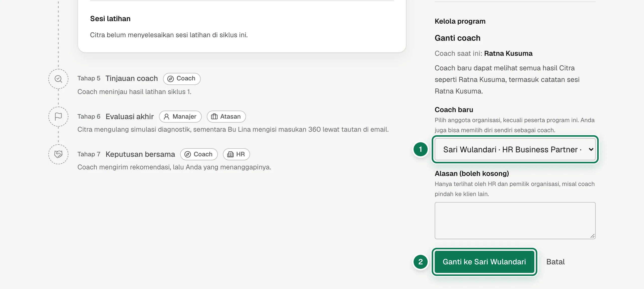Click the Tahap 7 handshake step icon

pyautogui.click(x=58, y=154)
